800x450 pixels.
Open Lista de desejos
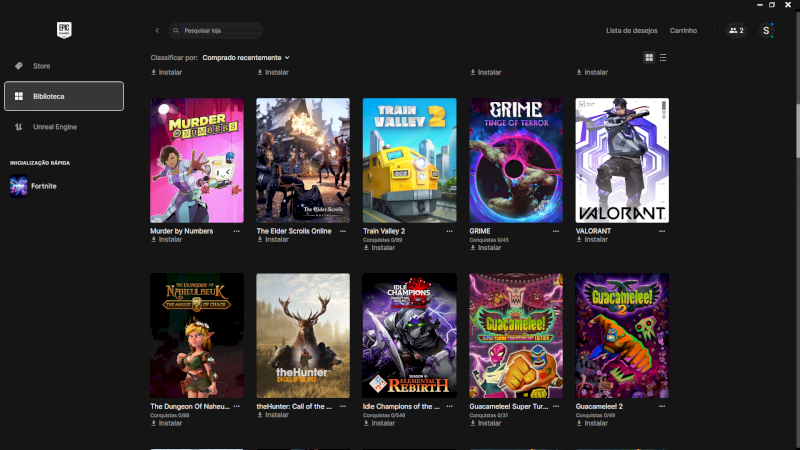[632, 31]
